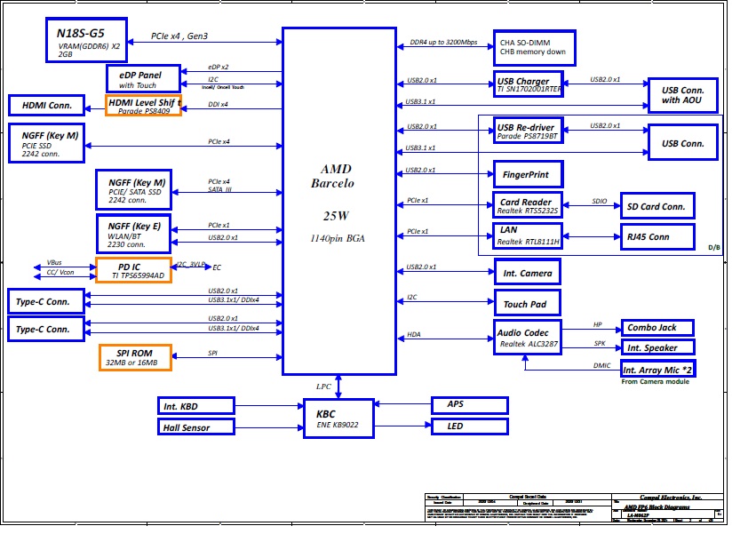
Task: Click the LPC bus label
Action: (x=323, y=387)
